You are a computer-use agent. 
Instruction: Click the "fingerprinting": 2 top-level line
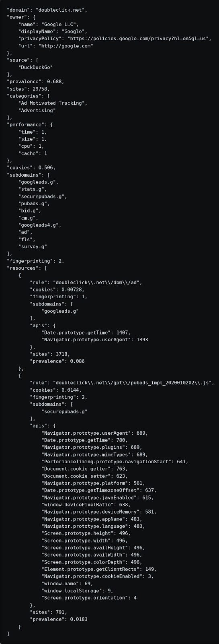(35, 261)
